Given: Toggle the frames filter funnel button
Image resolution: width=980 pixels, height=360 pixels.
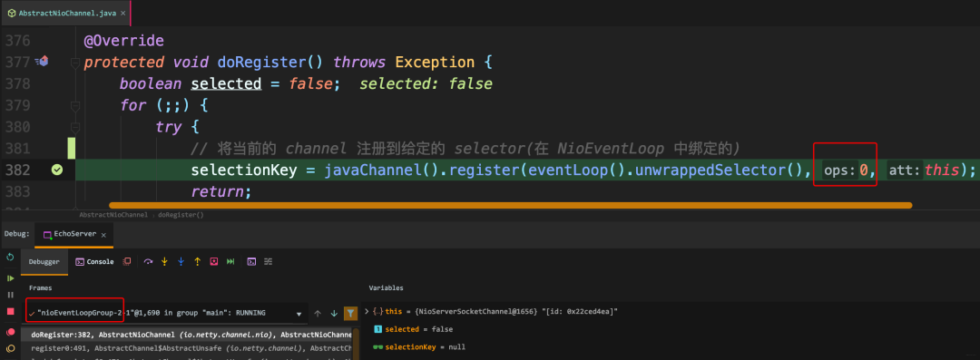Looking at the screenshot, I should click(351, 313).
